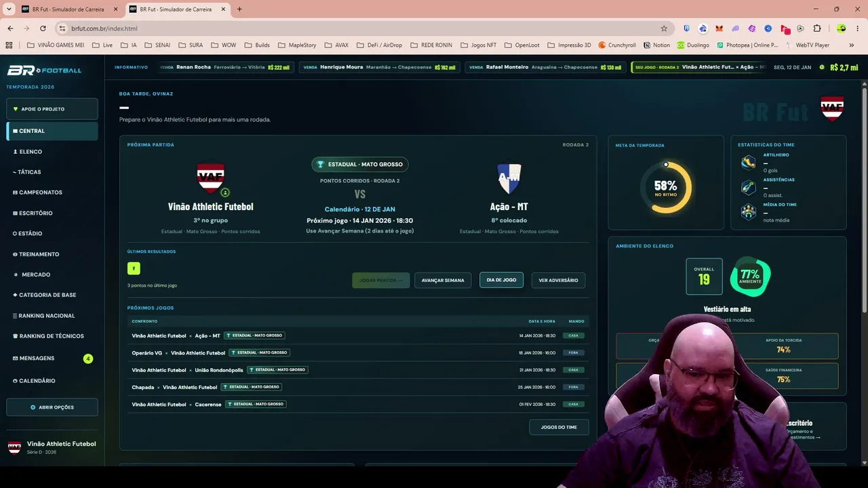Viewport: 868px width, 488px height.
Task: Close the active BR Fut tab
Action: pos(223,9)
